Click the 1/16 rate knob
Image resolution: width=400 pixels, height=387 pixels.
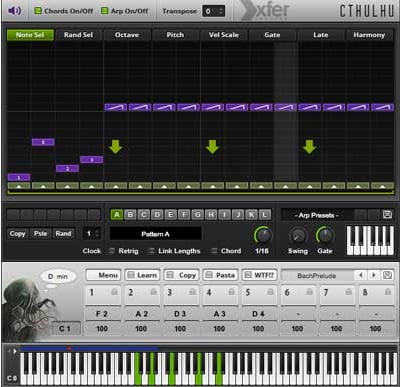pyautogui.click(x=263, y=235)
